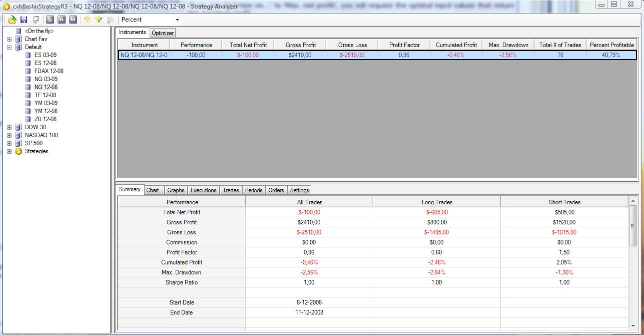Viewport: 644px width, 335px height.
Task: Expand the Strategies node
Action: pos(9,151)
